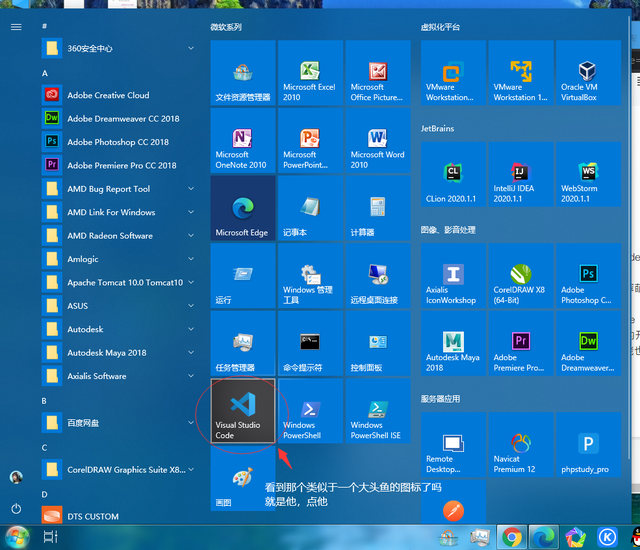
Task: Open DTS CUSTOM in app list
Action: pos(119,516)
